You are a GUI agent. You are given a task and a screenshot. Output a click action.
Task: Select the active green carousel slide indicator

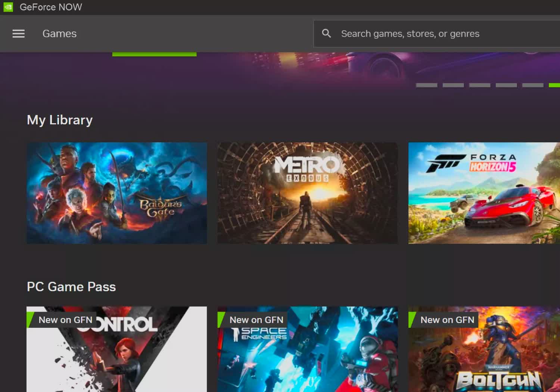(554, 85)
